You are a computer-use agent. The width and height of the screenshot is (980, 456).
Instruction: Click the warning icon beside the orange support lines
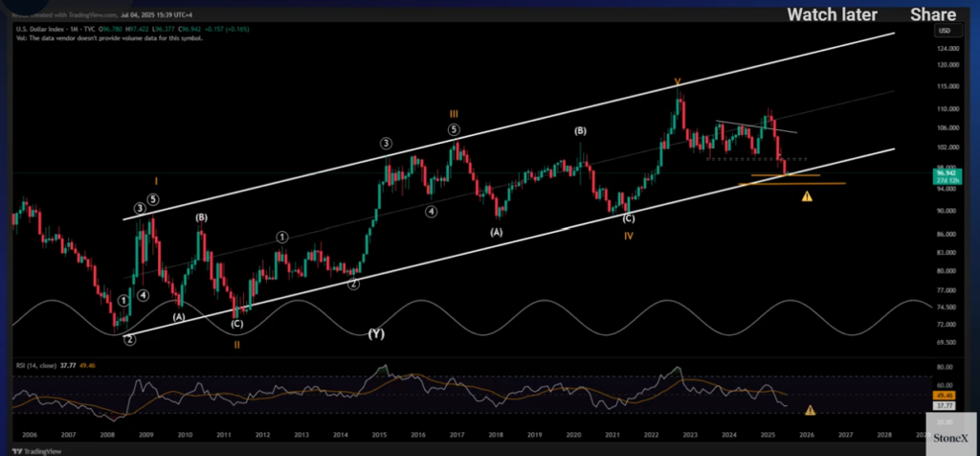(807, 196)
